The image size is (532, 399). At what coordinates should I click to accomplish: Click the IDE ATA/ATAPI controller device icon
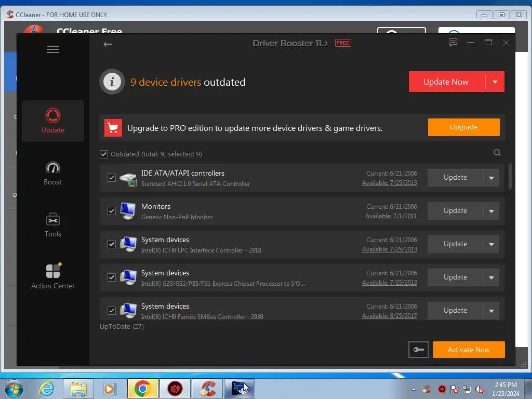tap(128, 179)
